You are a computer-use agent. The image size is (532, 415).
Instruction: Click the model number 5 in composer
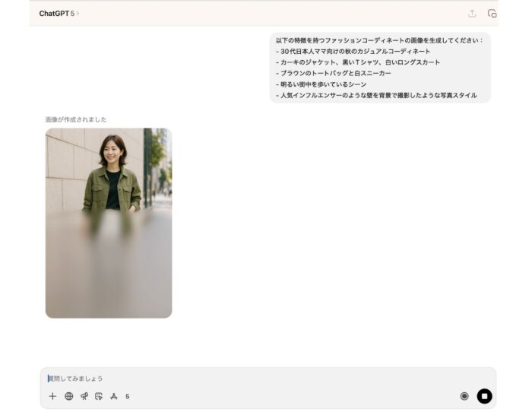(x=127, y=396)
